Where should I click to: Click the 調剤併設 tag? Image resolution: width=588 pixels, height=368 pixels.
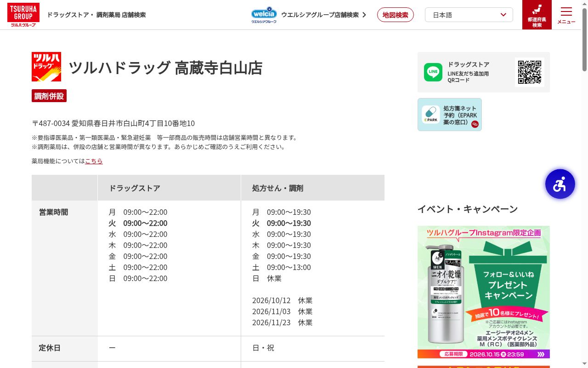(x=49, y=96)
